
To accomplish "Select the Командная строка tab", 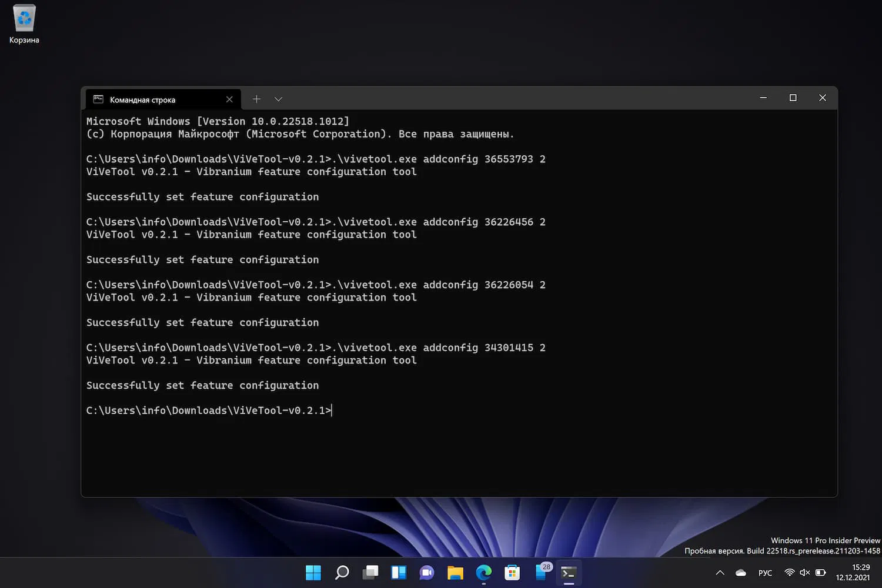I will point(163,99).
